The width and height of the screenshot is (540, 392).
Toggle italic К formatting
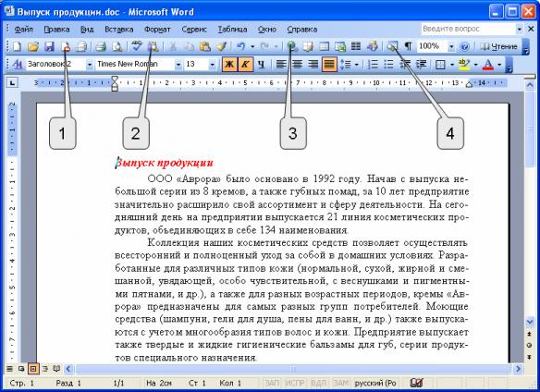[245, 64]
